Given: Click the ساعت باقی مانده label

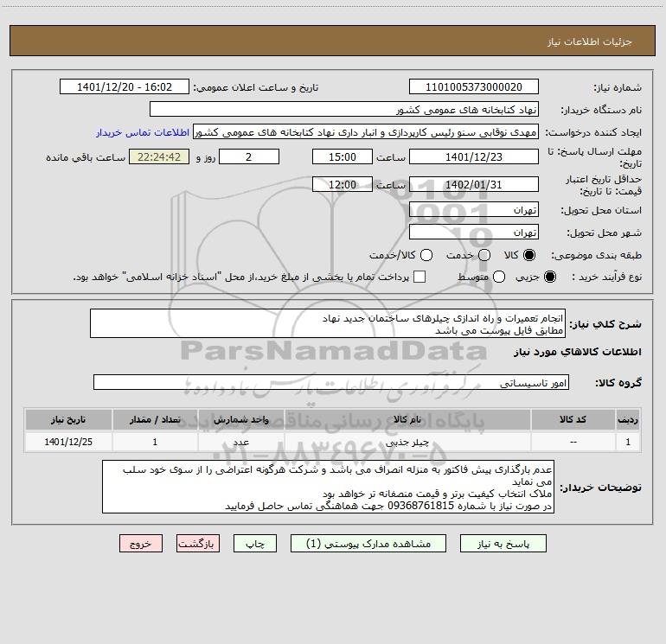Looking at the screenshot, I should (86, 157).
